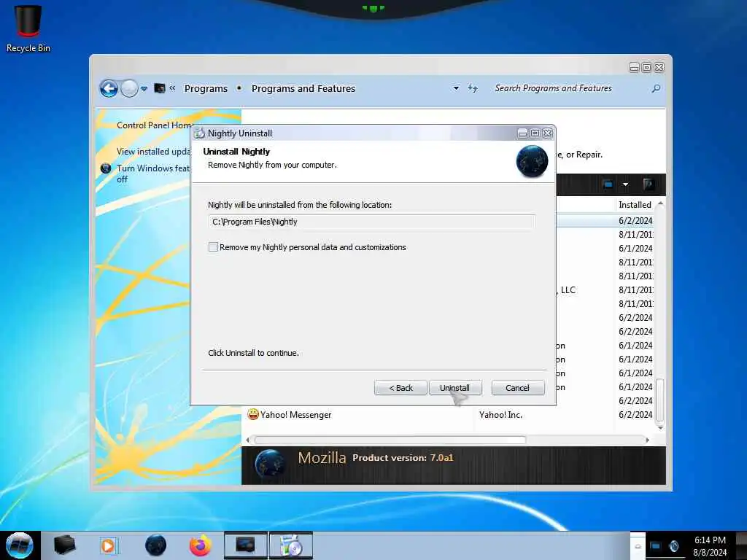The height and width of the screenshot is (560, 747).
Task: Expand the address bar history dropdown
Action: pos(456,88)
